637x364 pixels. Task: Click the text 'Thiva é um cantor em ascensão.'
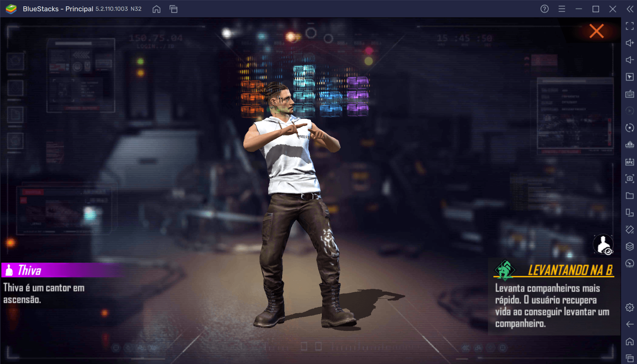(x=44, y=294)
